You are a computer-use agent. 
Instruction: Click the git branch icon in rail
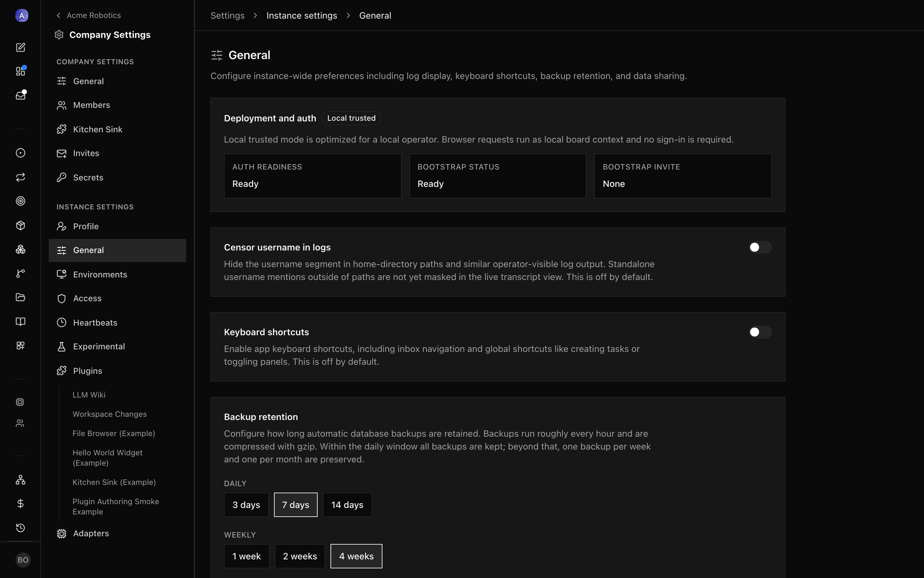(x=21, y=273)
